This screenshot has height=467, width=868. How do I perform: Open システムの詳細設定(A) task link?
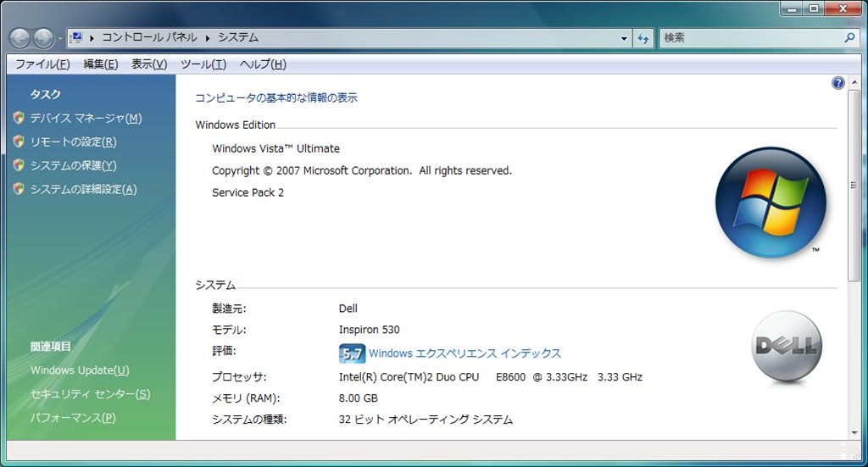pyautogui.click(x=83, y=189)
